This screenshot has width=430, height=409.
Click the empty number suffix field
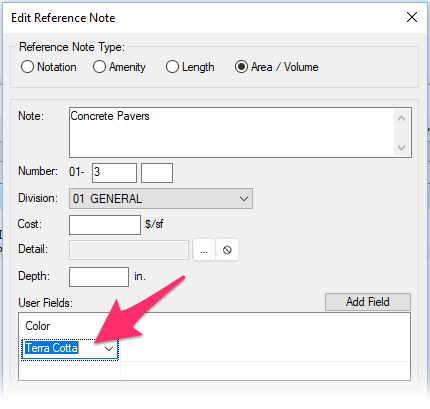157,173
